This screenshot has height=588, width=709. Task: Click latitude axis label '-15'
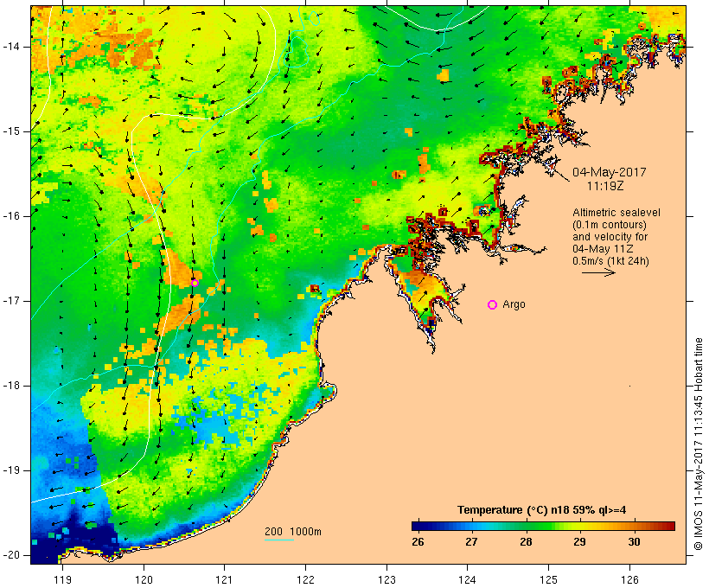(x=10, y=131)
